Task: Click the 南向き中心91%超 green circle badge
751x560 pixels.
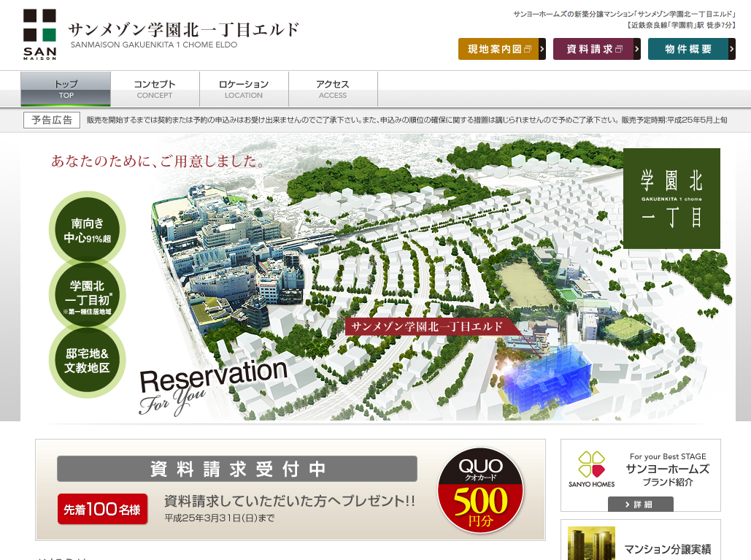Action: [x=87, y=230]
